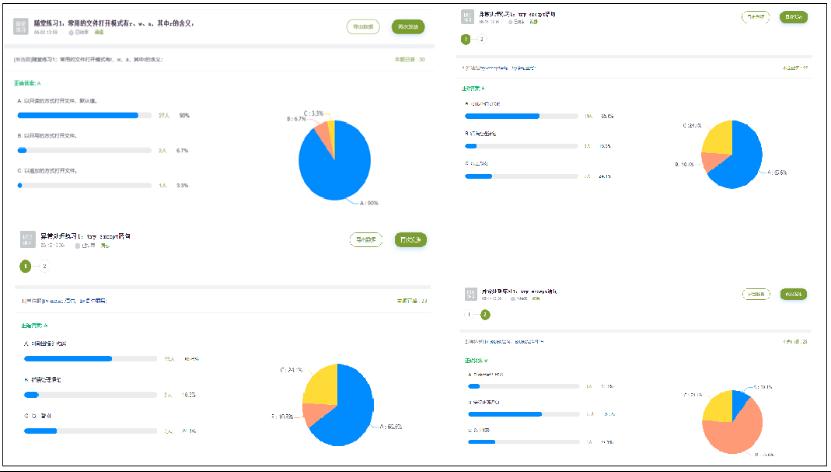This screenshot has width=831, height=472.
Task: Click the gray quiz icon beside 随堂练习1 title
Action: tap(22, 27)
